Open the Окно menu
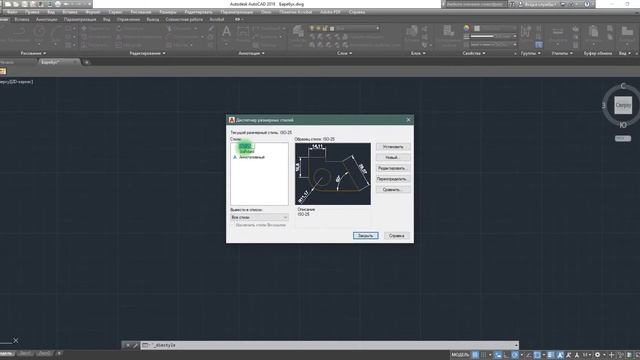640x360 pixels. click(x=266, y=12)
